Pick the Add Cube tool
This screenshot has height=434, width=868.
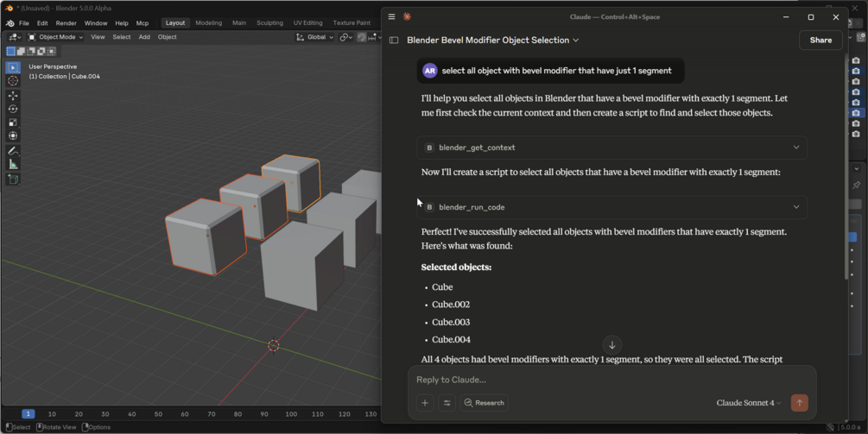coord(13,179)
